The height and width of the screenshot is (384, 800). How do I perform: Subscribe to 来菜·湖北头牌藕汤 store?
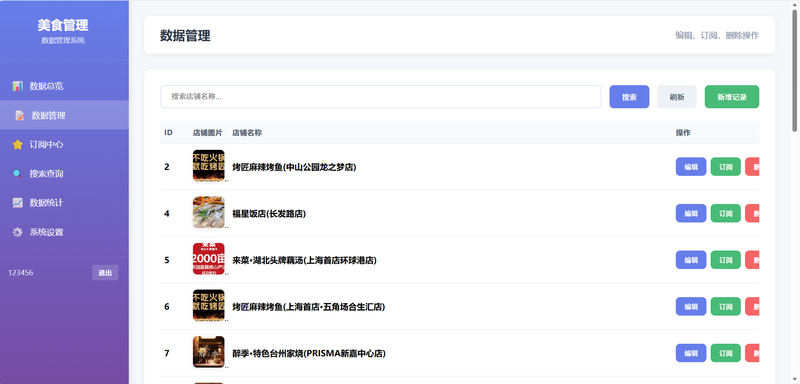(726, 260)
